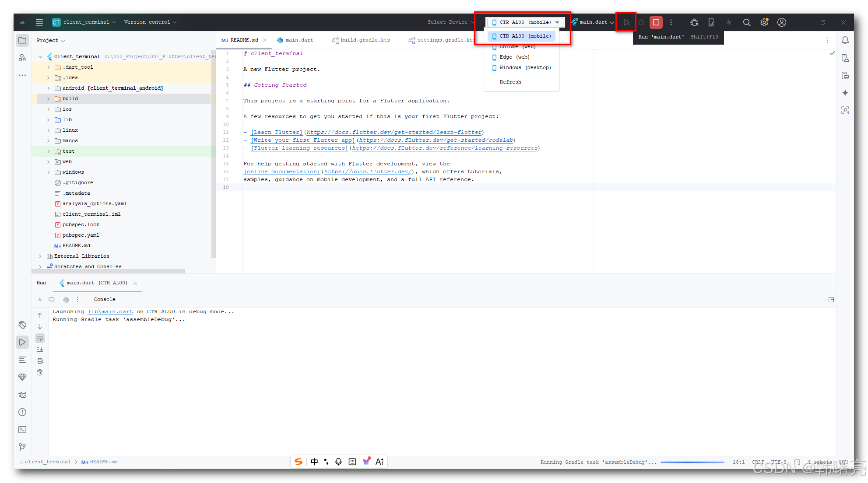Click the Debug bug icon in toolbar
This screenshot has width=868, height=483.
coord(641,22)
